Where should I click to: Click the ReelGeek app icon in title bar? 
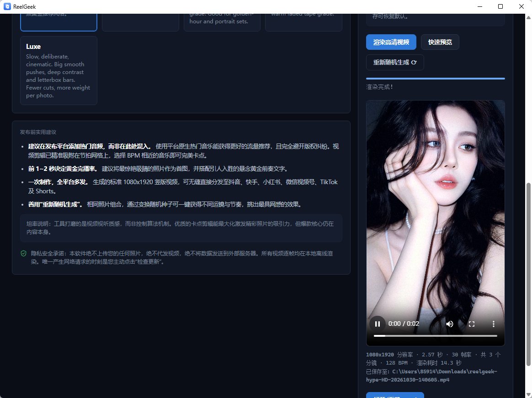click(x=7, y=6)
